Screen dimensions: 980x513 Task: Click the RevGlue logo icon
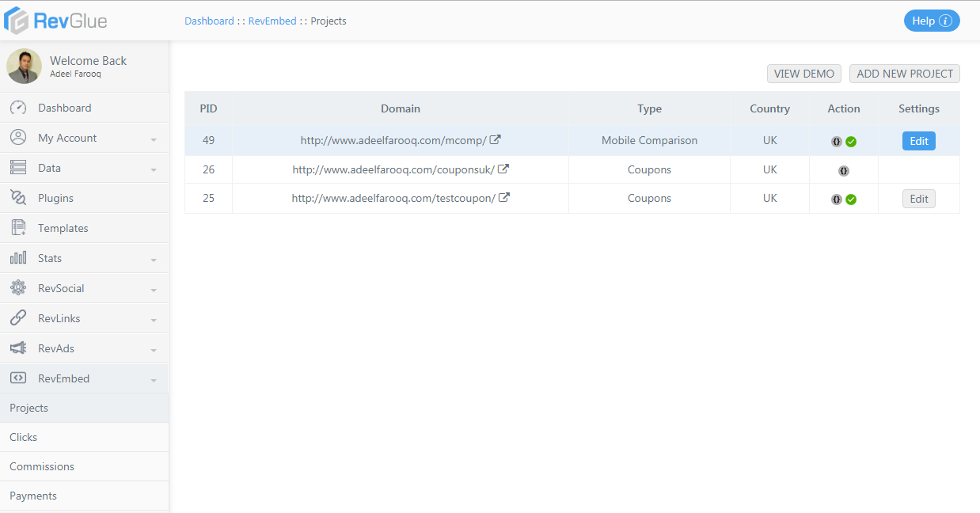(17, 21)
